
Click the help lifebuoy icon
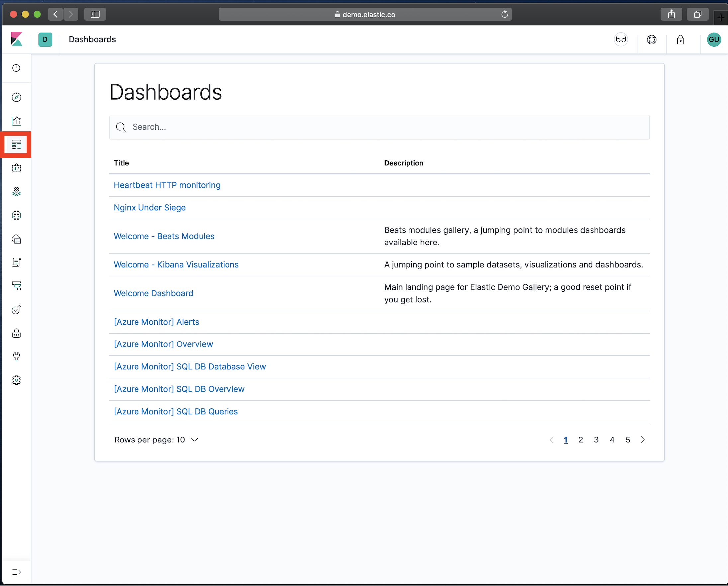(x=651, y=40)
